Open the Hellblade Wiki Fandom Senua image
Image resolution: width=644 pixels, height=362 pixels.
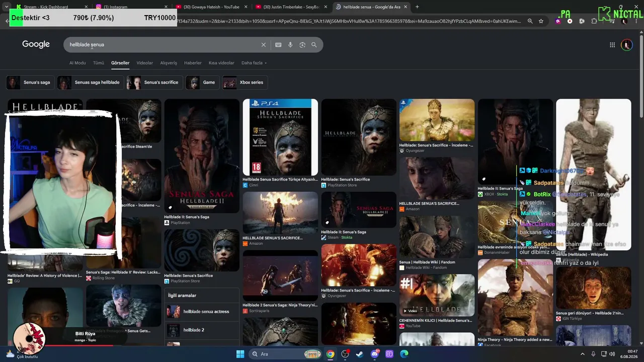tap(437, 237)
